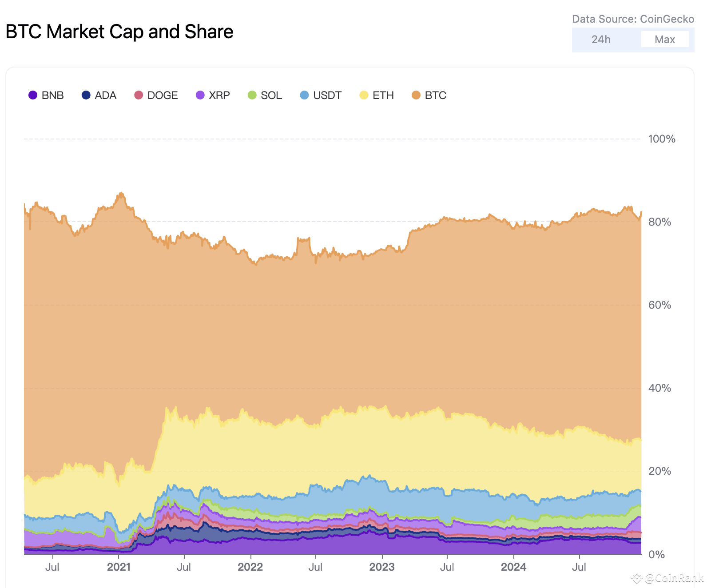Click the yellow ETH legend dot

[x=364, y=95]
